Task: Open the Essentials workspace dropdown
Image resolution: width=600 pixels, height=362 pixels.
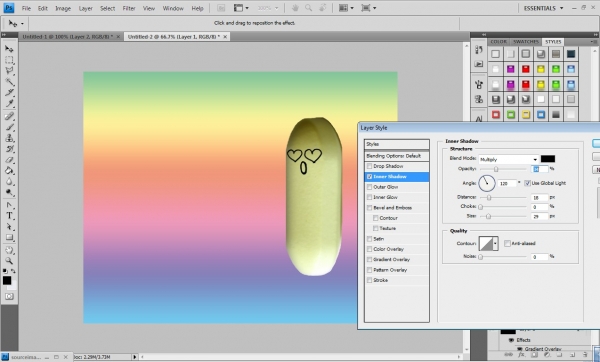Action: 543,8
